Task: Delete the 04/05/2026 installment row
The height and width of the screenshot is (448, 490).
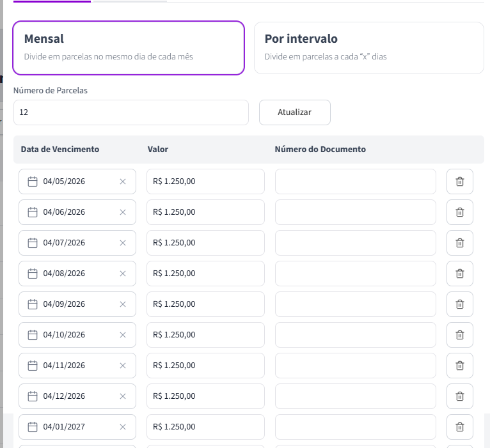Action: coord(460,182)
